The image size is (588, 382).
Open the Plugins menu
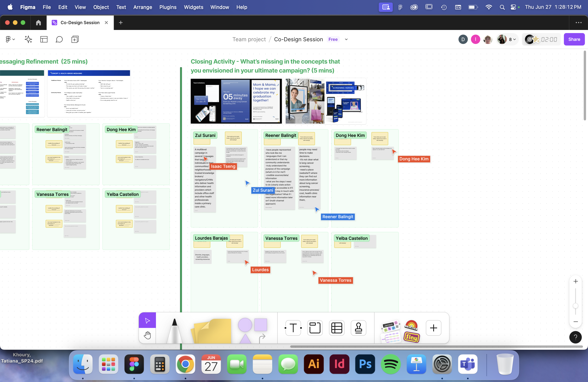click(168, 7)
